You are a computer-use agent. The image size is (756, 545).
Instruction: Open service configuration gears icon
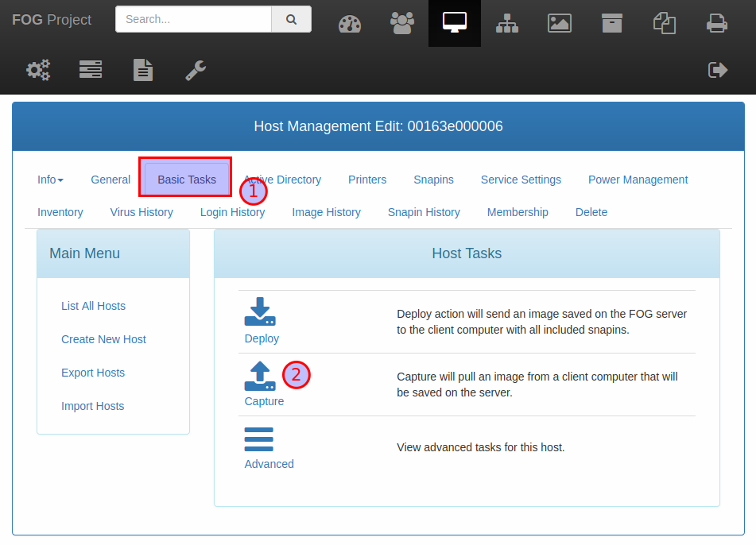(x=38, y=71)
